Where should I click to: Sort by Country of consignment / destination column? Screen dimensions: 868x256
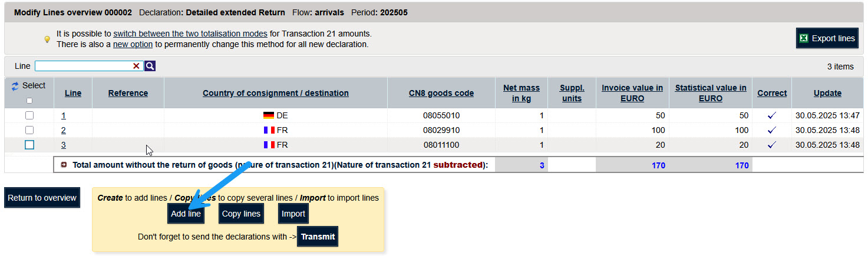pyautogui.click(x=276, y=93)
